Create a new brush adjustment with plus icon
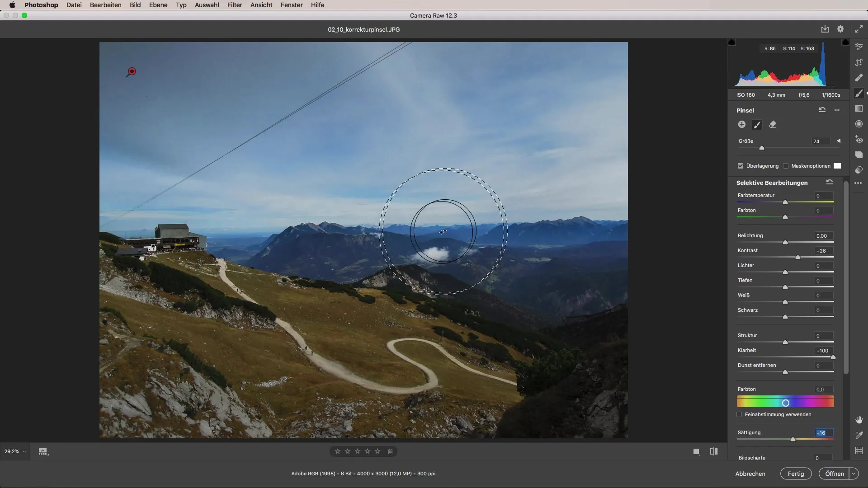 click(742, 124)
